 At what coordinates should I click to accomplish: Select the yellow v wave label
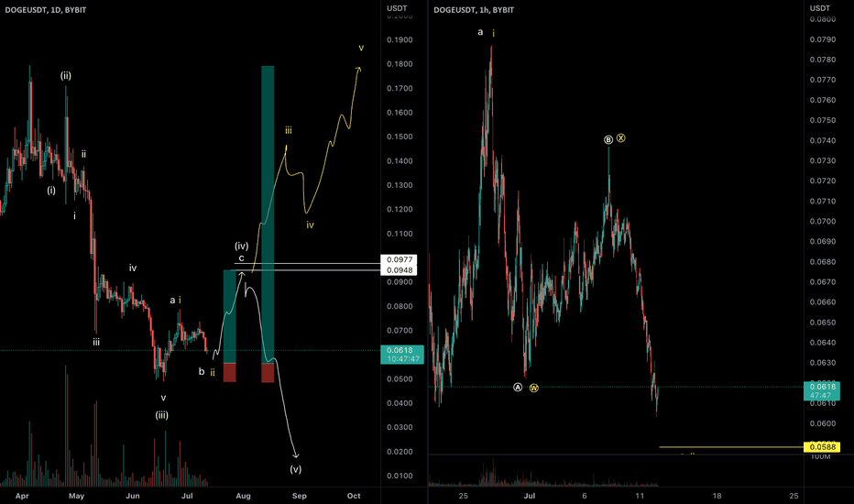361,48
